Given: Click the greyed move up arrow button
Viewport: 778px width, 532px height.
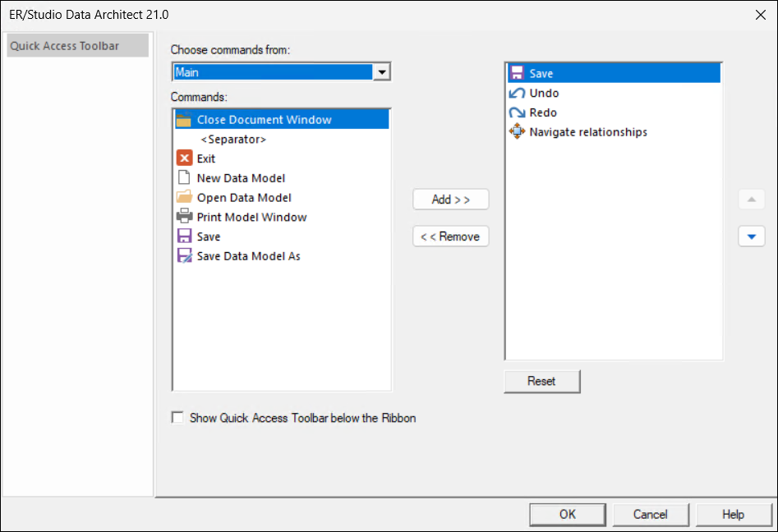Looking at the screenshot, I should coord(751,199).
